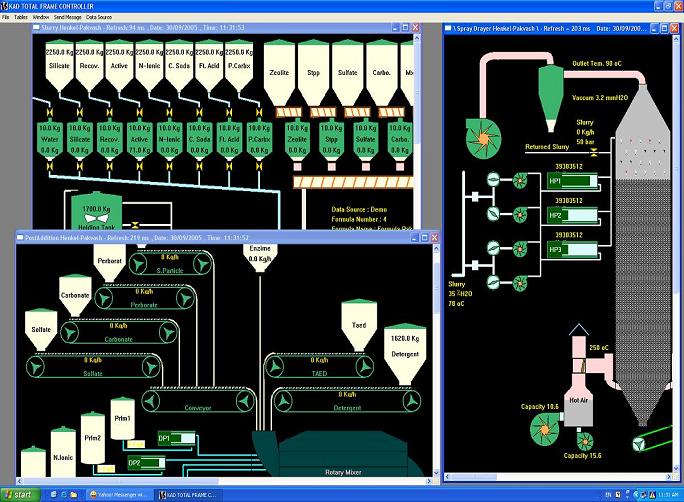This screenshot has height=502, width=684.
Task: Click the N.Ionic tank in PostAddition window
Action: [63, 452]
